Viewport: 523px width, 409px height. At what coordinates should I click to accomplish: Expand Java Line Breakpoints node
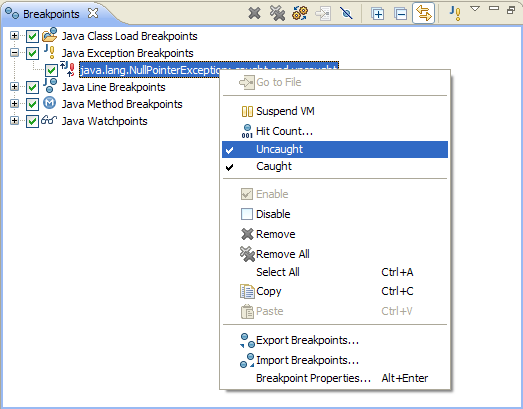[x=14, y=86]
